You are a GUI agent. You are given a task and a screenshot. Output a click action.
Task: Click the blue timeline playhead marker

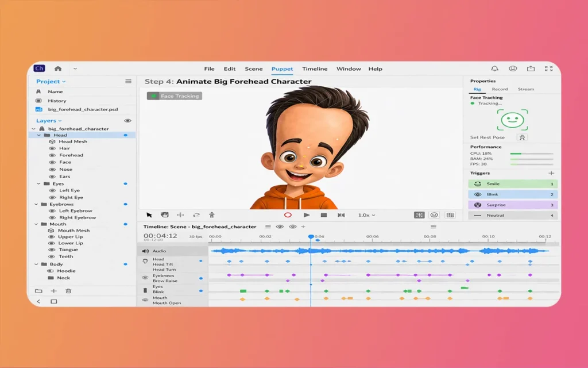point(311,236)
